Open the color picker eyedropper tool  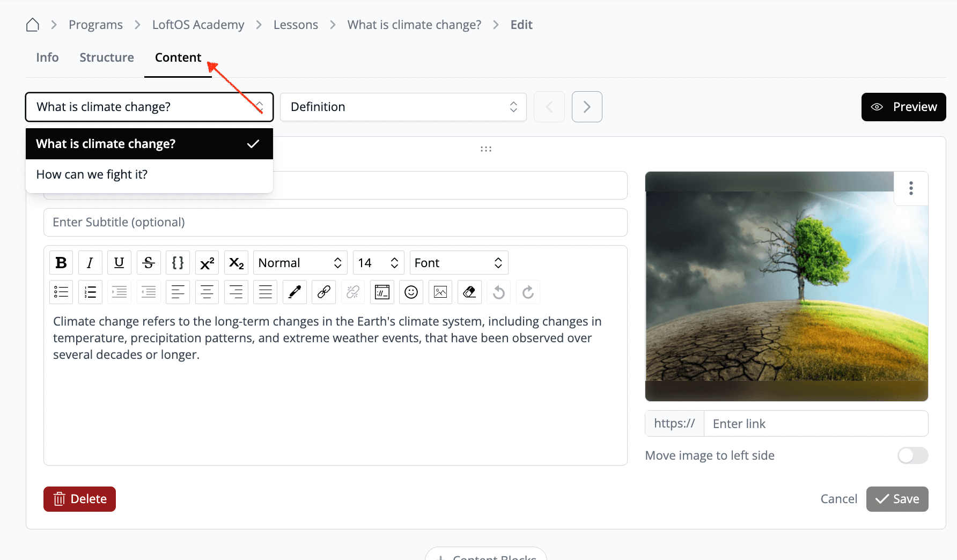(295, 292)
